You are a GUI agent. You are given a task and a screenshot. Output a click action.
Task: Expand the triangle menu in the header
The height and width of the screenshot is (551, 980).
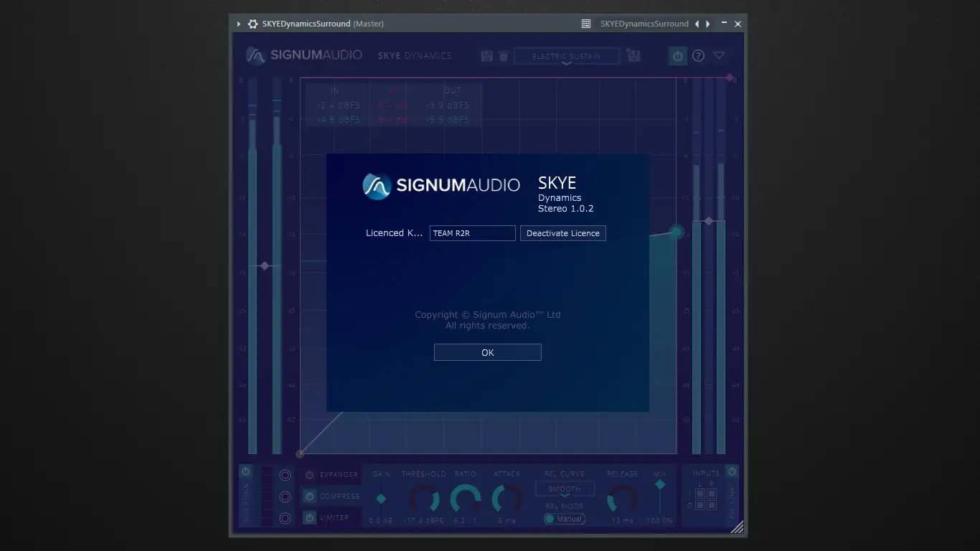(720, 56)
